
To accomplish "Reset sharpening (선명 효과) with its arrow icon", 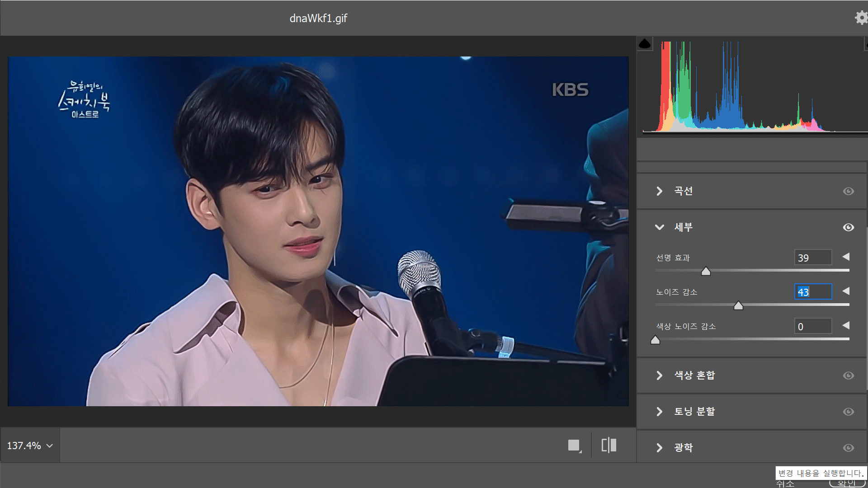I will click(846, 257).
